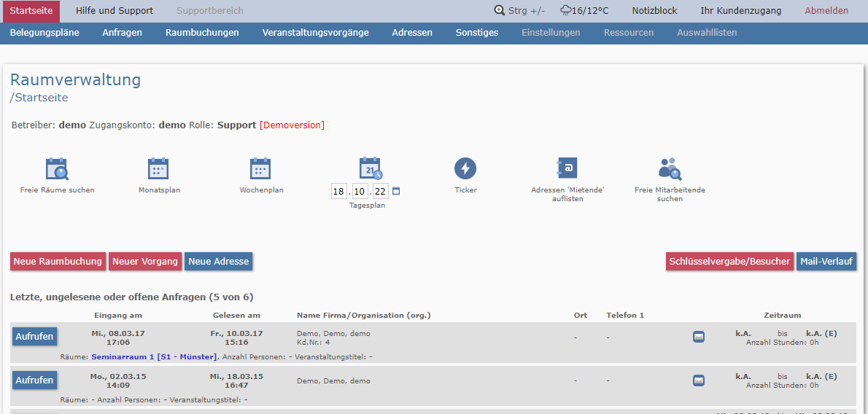Open the Belegungspläne menu
The height and width of the screenshot is (414, 868).
tap(44, 33)
